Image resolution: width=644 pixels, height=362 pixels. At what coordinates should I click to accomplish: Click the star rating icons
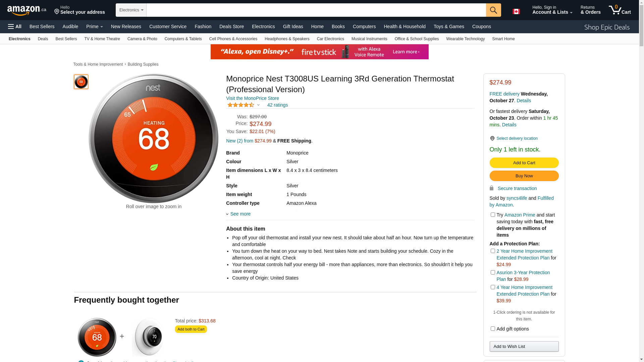pyautogui.click(x=241, y=105)
